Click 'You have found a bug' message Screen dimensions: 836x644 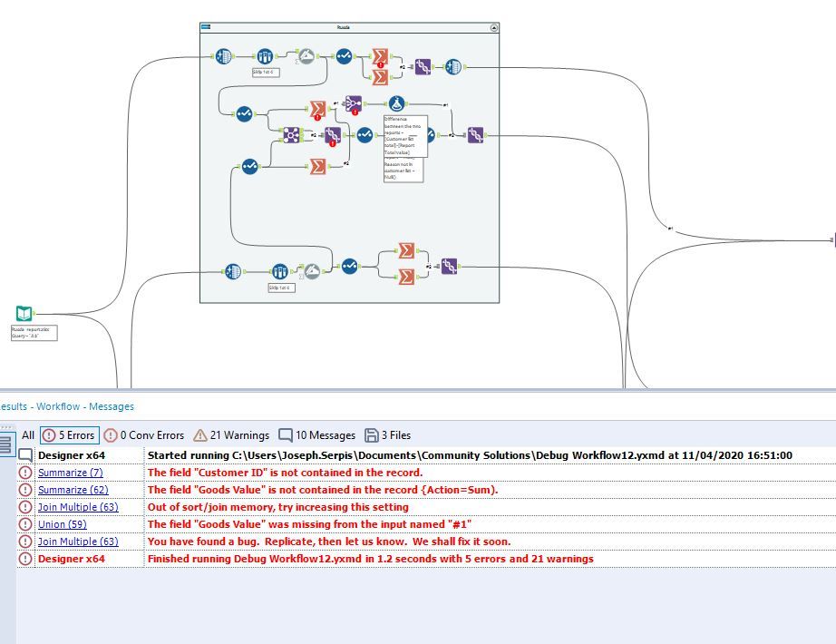329,542
